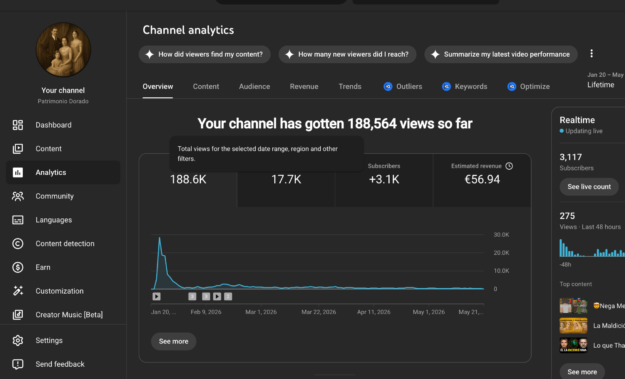Open the Trends tab
Image resolution: width=625 pixels, height=379 pixels.
(x=350, y=86)
